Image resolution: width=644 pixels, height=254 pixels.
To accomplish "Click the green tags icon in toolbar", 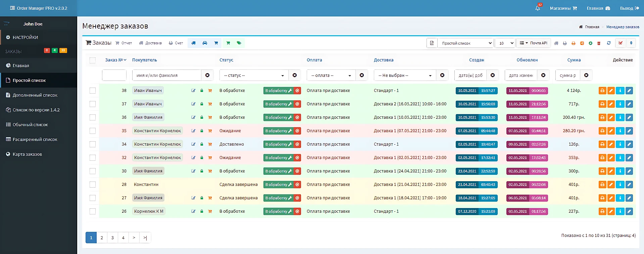I will (x=239, y=43).
